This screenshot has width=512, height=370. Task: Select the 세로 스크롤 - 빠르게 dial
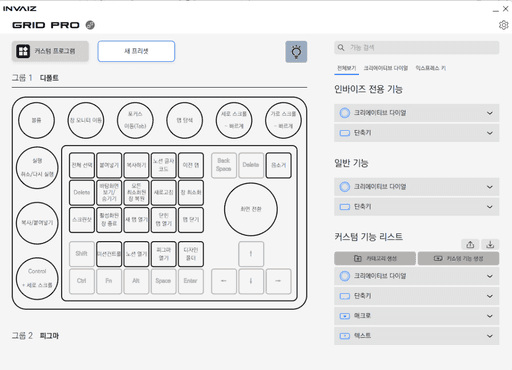(x=234, y=120)
